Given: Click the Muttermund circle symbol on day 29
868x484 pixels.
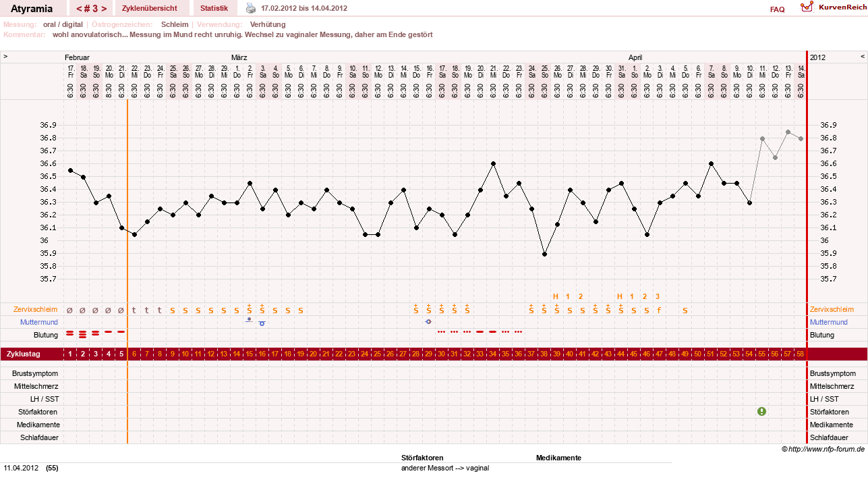Looking at the screenshot, I should click(x=429, y=322).
